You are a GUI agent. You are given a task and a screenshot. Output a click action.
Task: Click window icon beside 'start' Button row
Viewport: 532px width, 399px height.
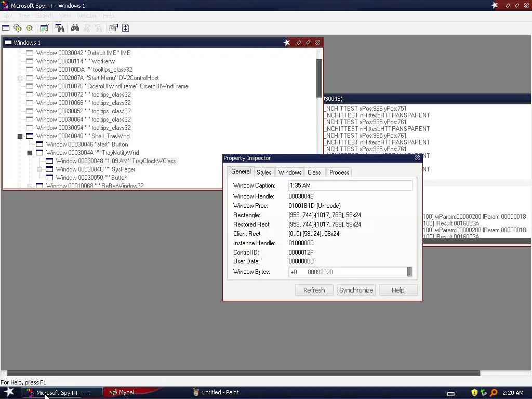(x=39, y=144)
